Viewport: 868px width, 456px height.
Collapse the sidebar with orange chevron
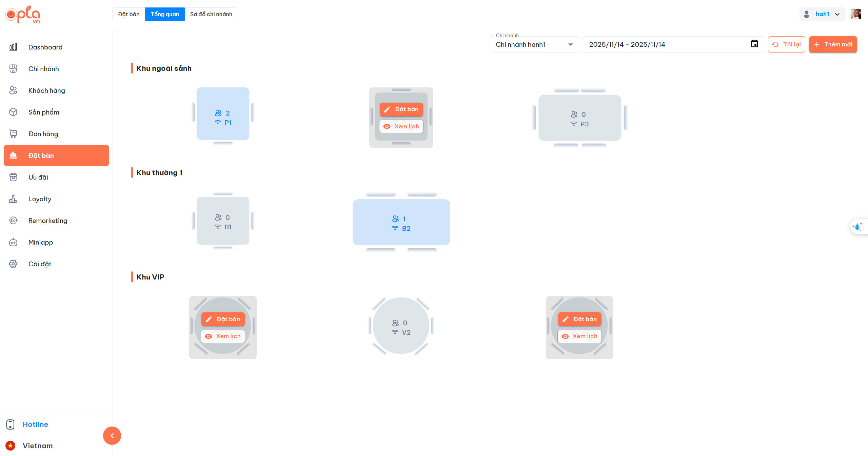(112, 436)
